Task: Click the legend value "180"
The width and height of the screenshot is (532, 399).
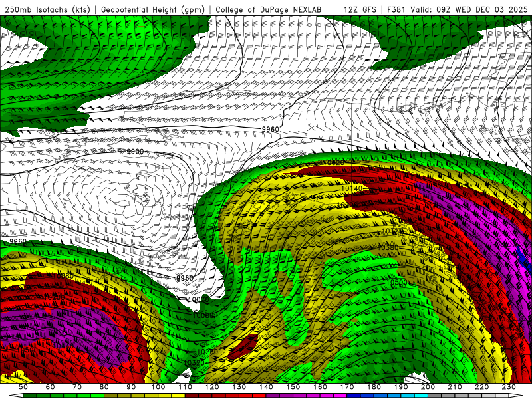Action: click(374, 387)
